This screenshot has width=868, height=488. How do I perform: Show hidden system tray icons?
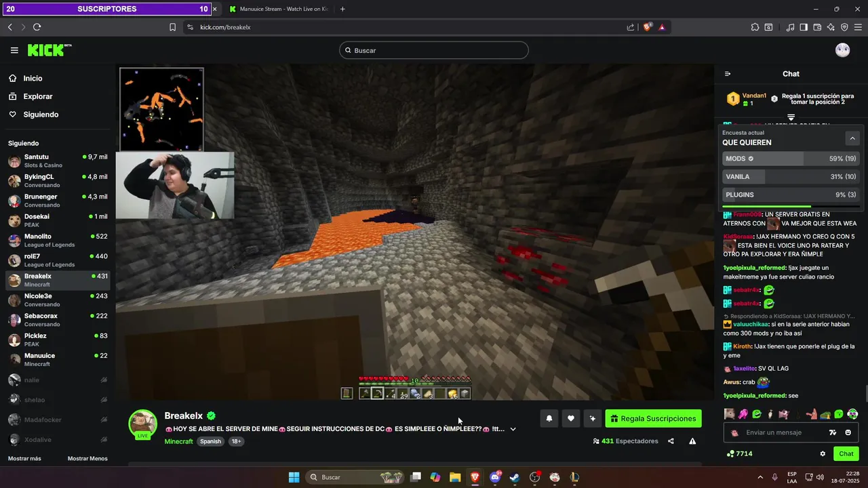coord(759,477)
